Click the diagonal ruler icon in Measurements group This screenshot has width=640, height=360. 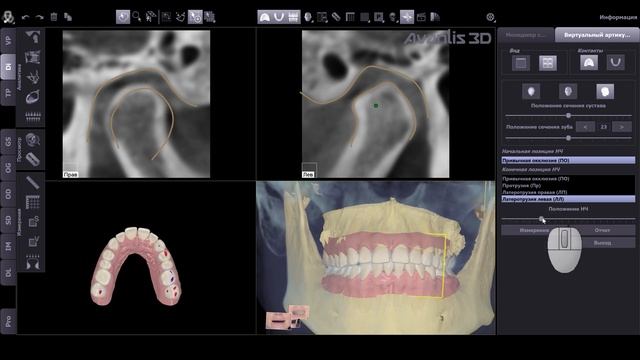pyautogui.click(x=33, y=182)
